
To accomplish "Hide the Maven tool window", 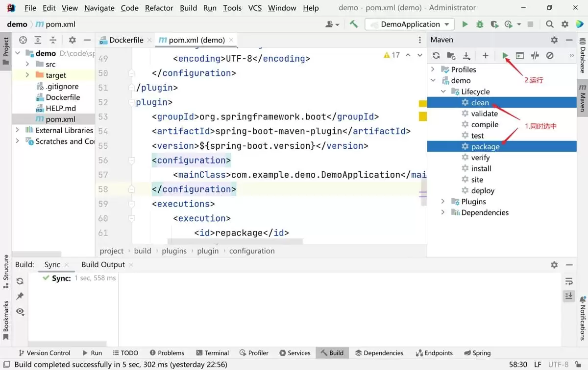I will [569, 40].
